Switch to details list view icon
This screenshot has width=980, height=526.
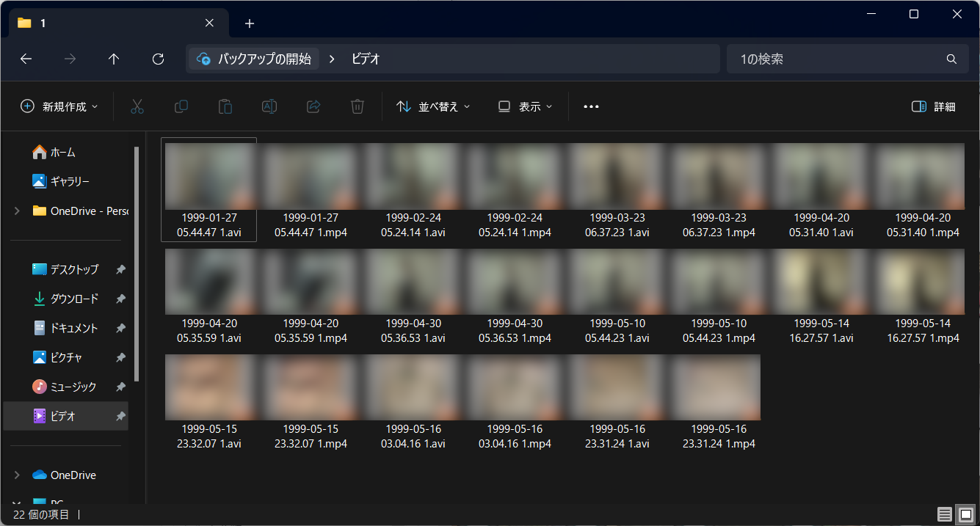coord(945,514)
